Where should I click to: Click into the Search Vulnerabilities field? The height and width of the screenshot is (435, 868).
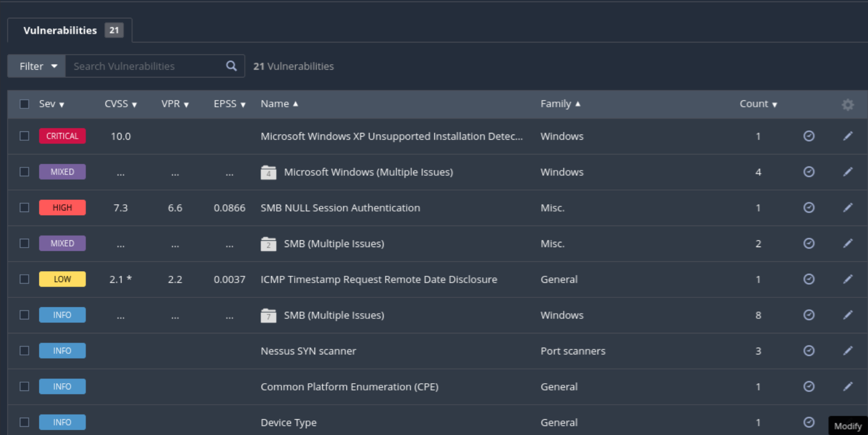[x=144, y=66]
